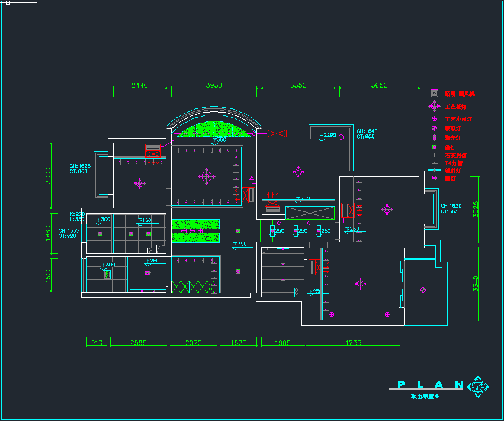Select the 2440 top dimension text
The height and width of the screenshot is (421, 504).
click(140, 85)
